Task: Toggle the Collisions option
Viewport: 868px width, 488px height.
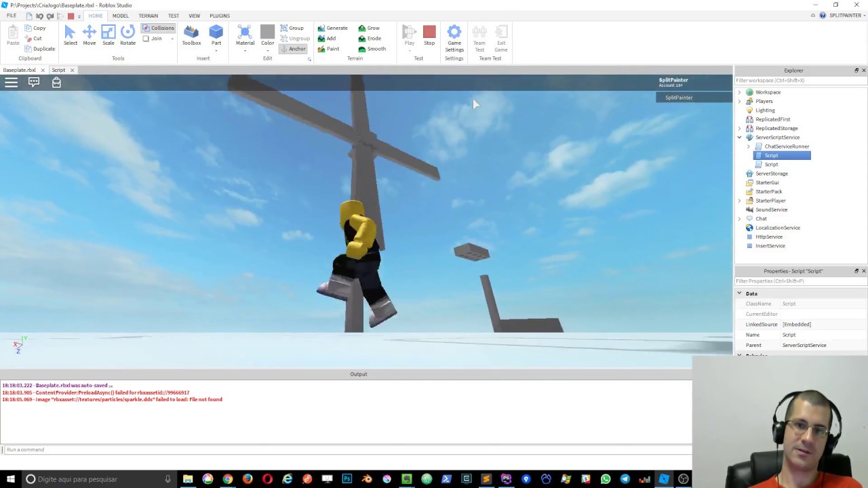Action: tap(159, 28)
